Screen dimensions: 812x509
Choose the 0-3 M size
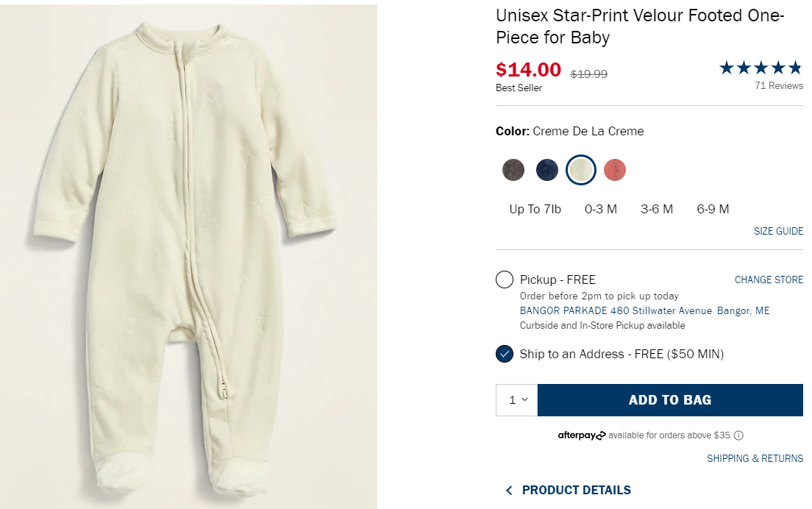click(x=601, y=209)
